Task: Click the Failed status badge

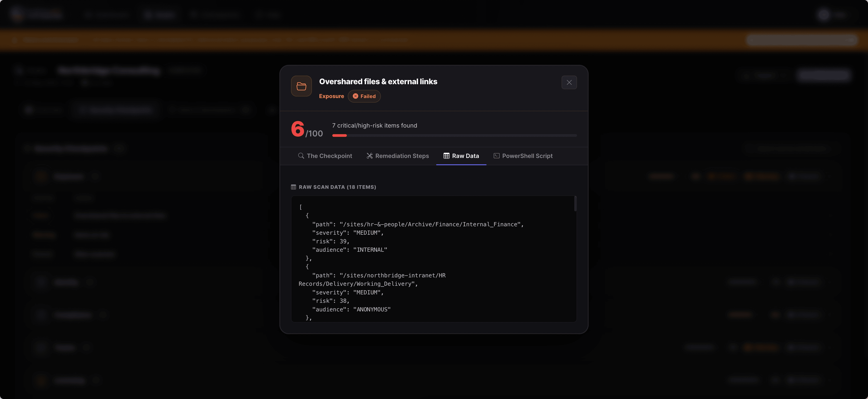Action: click(364, 96)
